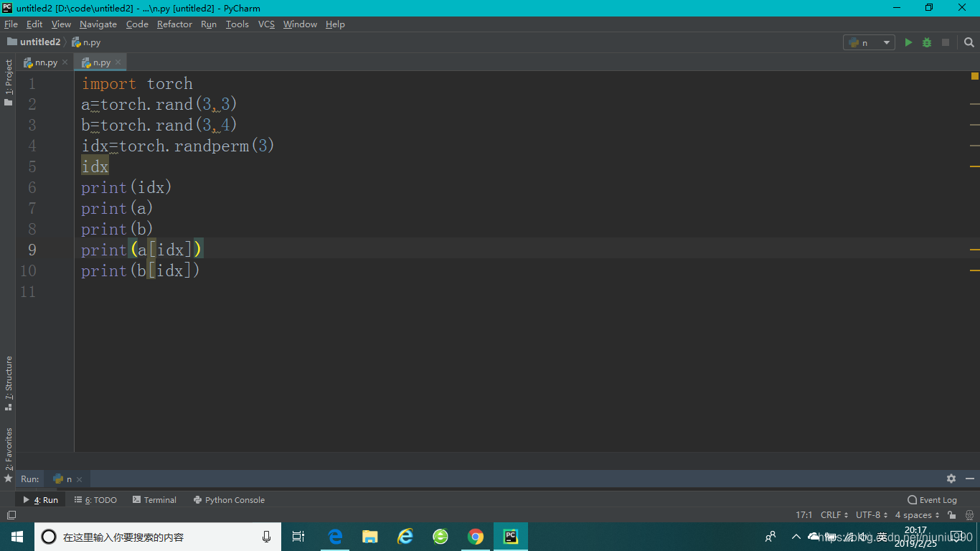Change UTF-8 file encoding

(872, 515)
